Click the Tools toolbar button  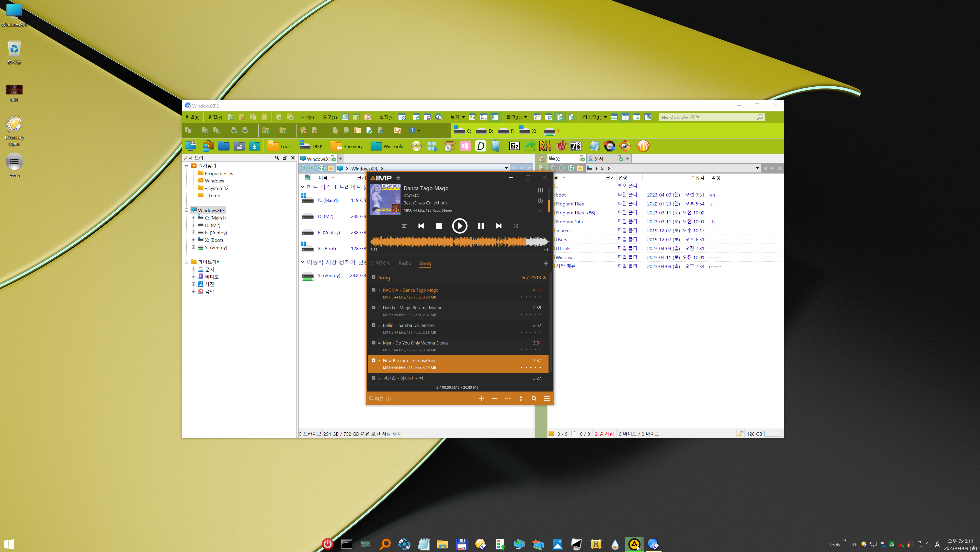point(279,146)
